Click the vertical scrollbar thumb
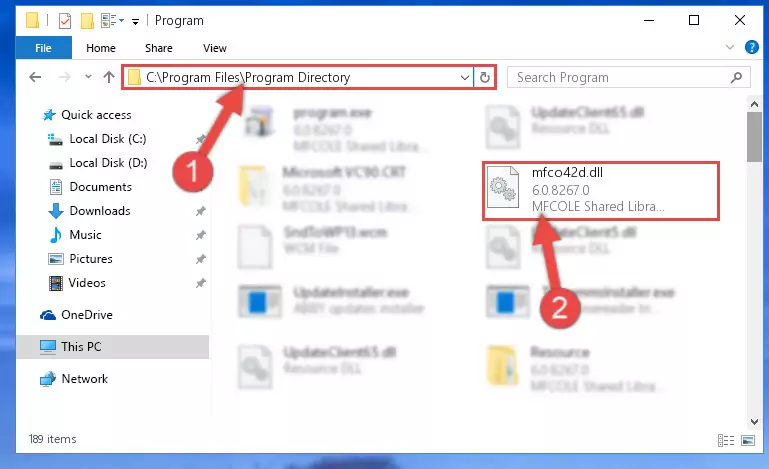769x469 pixels. click(754, 137)
